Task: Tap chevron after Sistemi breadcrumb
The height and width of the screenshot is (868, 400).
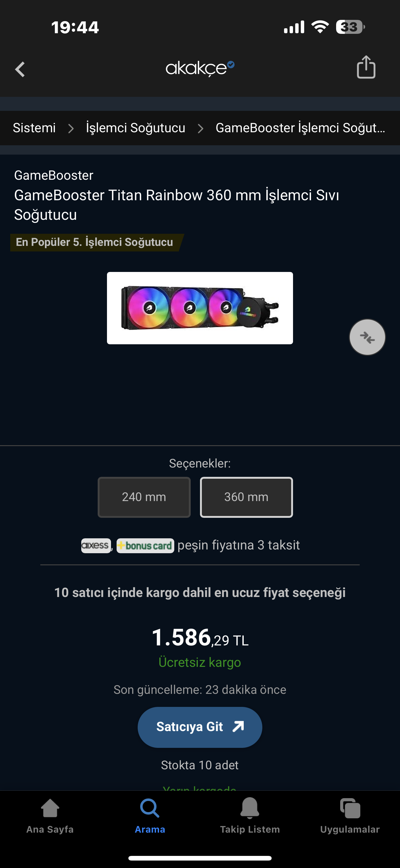Action: (x=71, y=129)
